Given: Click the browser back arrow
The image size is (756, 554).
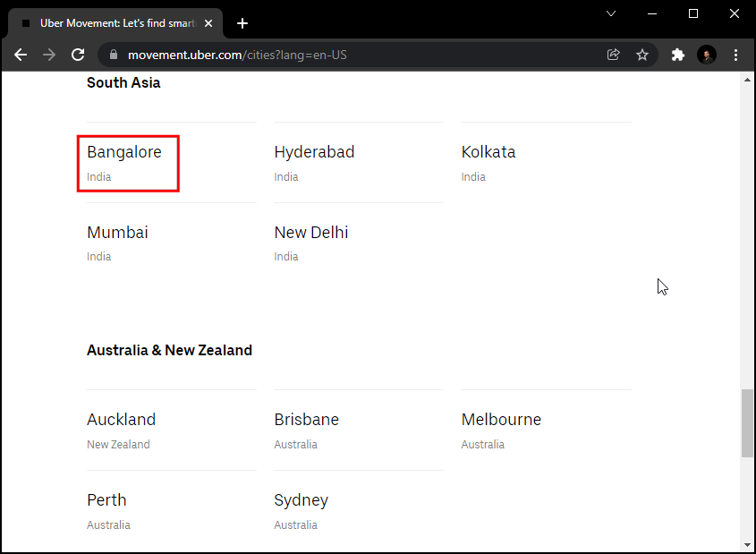Looking at the screenshot, I should pyautogui.click(x=21, y=55).
